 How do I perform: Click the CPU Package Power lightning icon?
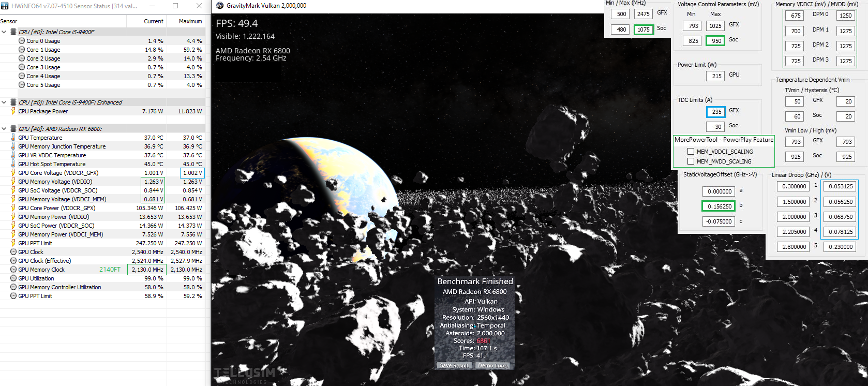pyautogui.click(x=13, y=111)
